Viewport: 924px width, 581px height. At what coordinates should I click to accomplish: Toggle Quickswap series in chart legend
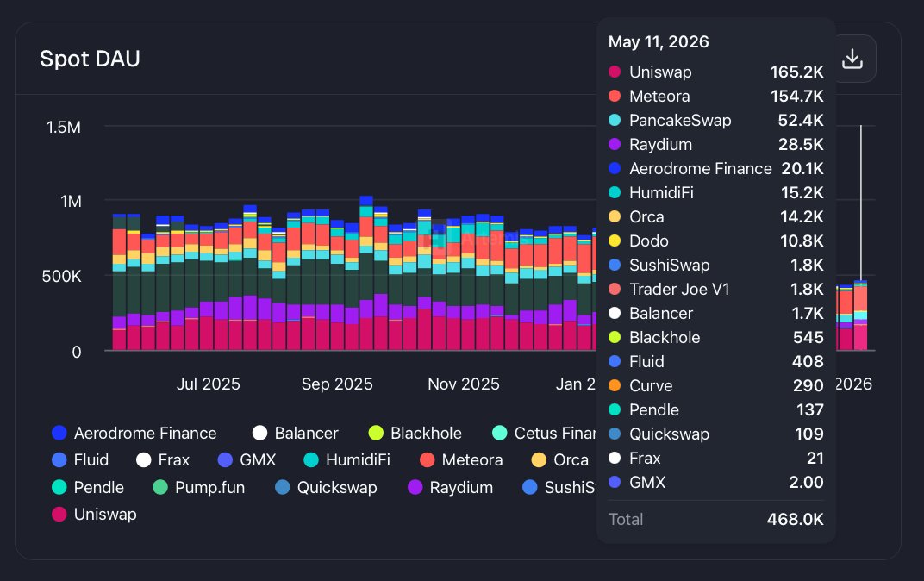(x=326, y=487)
